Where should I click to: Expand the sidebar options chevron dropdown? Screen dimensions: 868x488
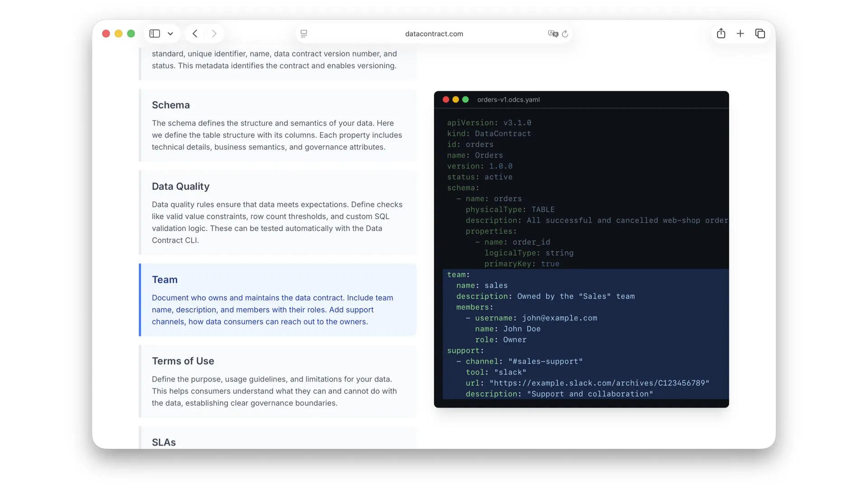pyautogui.click(x=170, y=33)
